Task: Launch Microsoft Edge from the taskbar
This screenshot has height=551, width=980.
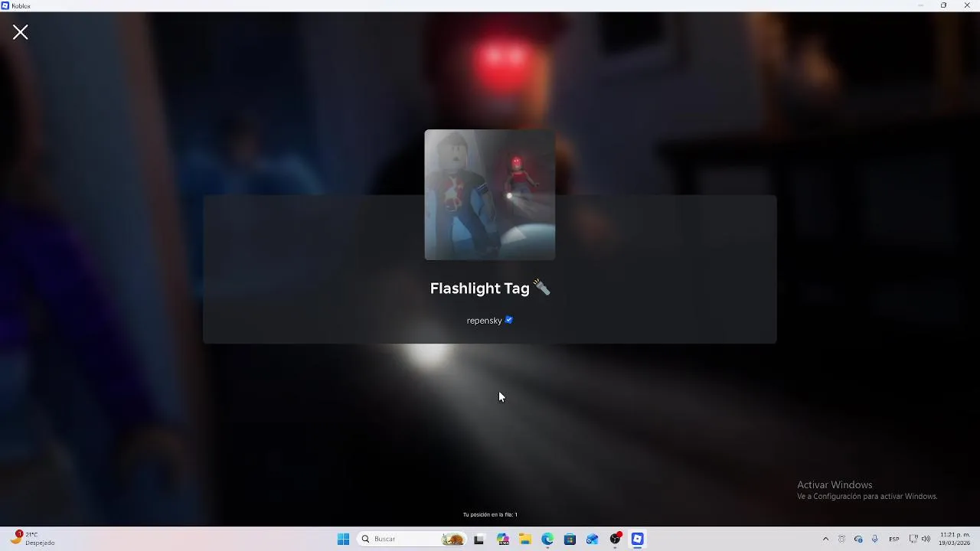Action: [x=547, y=539]
